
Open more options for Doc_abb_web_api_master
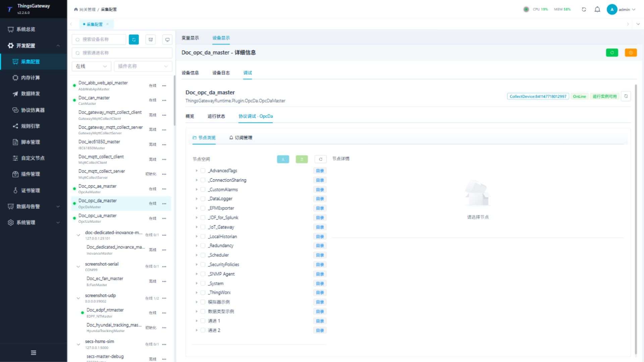tap(164, 85)
